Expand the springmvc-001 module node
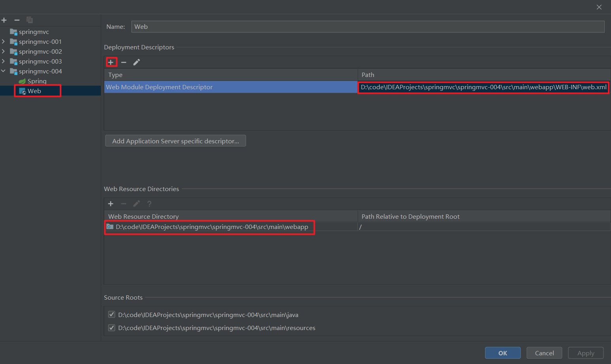Screen dimensions: 611x364 tap(4, 41)
